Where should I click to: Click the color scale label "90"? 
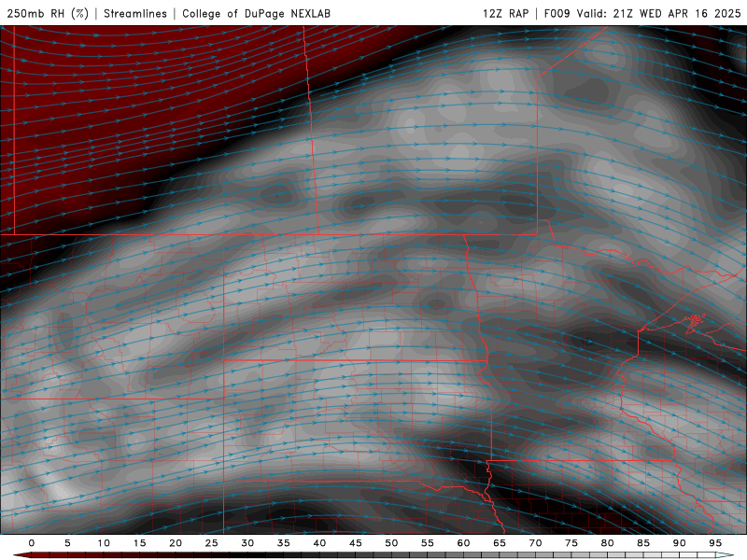(680, 543)
